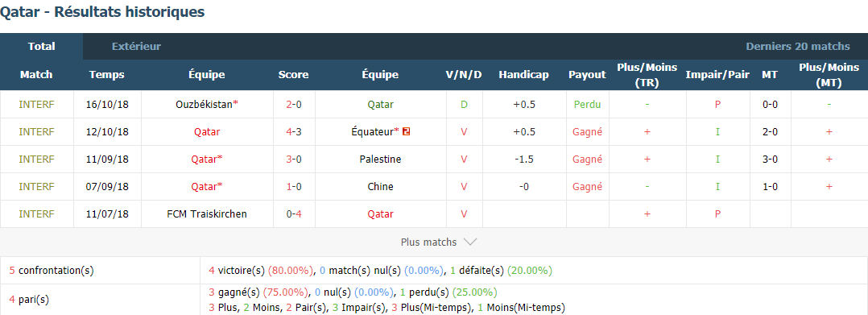The width and height of the screenshot is (868, 315).
Task: Click the Palestine team name
Action: point(380,159)
